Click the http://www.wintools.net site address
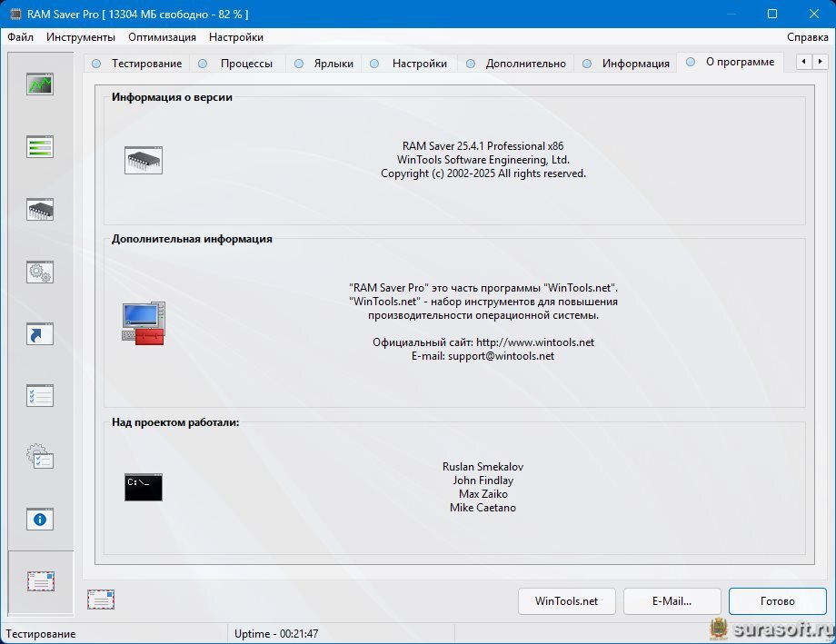 click(534, 342)
